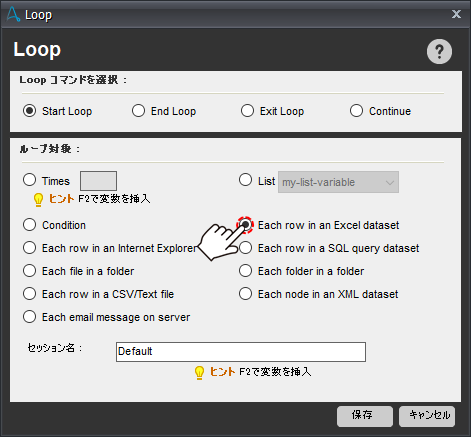Close the Loop dialog window

pos(456,14)
